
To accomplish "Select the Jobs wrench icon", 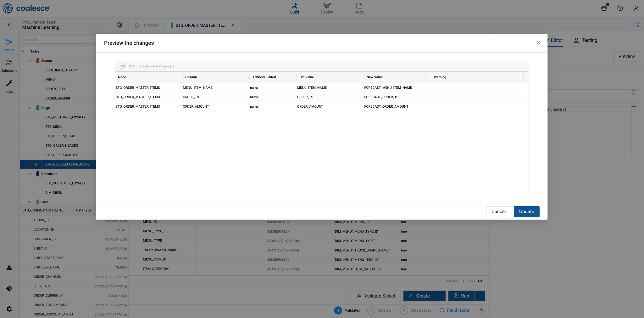I will click(9, 86).
